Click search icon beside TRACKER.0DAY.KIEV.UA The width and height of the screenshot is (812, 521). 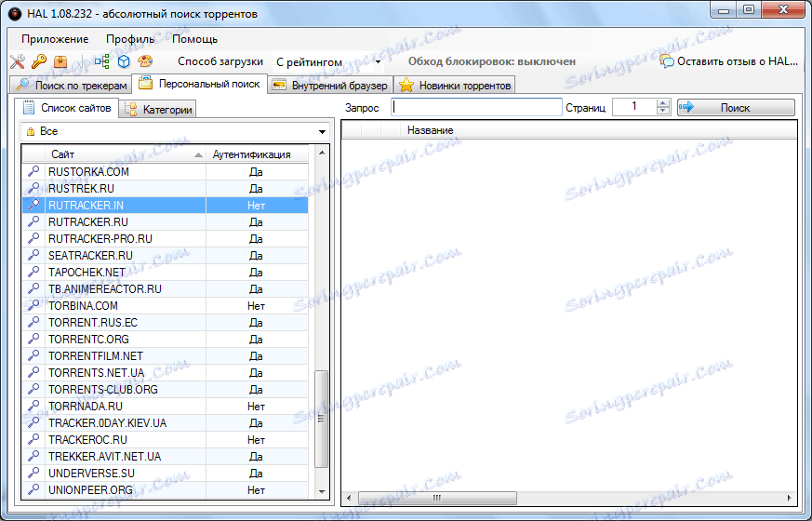(33, 422)
